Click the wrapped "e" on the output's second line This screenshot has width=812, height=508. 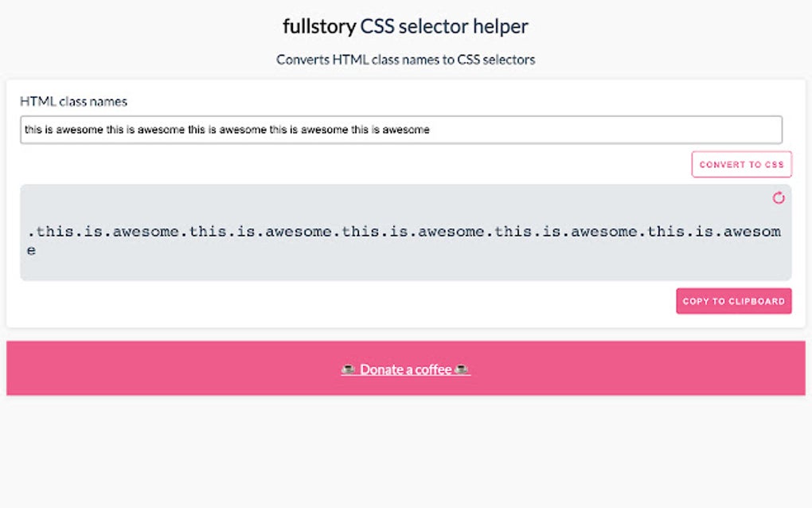(32, 250)
